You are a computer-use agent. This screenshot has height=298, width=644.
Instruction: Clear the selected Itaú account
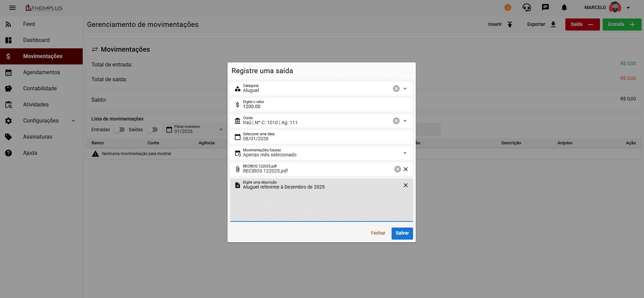click(396, 121)
